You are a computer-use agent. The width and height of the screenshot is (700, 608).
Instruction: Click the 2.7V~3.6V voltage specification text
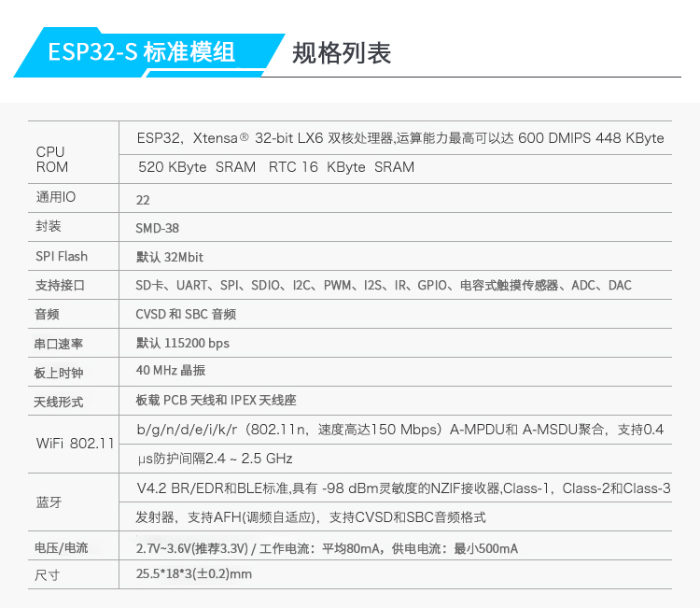point(327,548)
